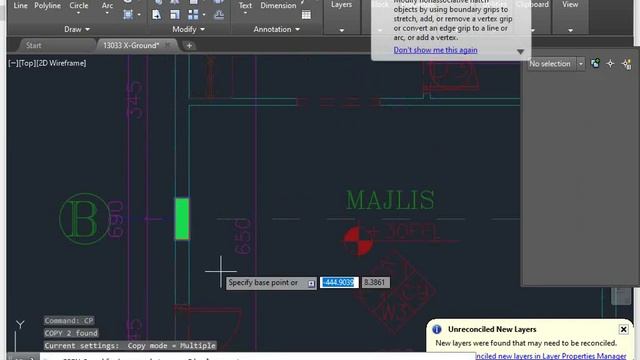Click the "COPY 2 found" history line
The image size is (640, 360).
[71, 333]
